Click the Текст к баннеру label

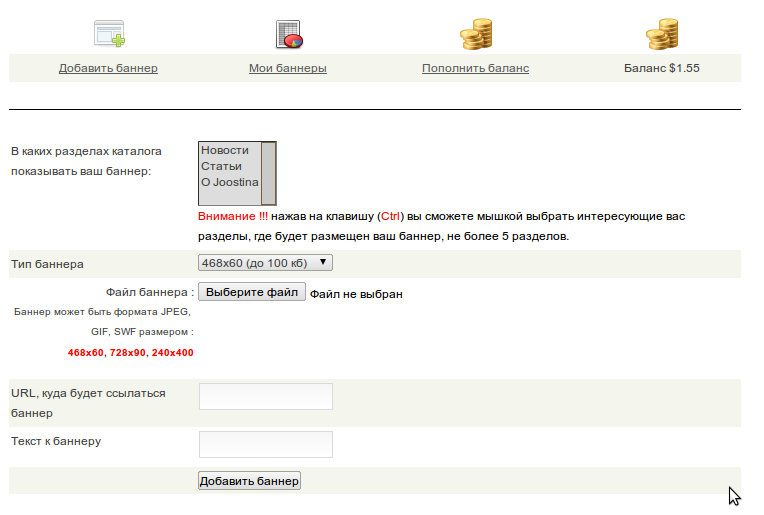[x=56, y=441]
